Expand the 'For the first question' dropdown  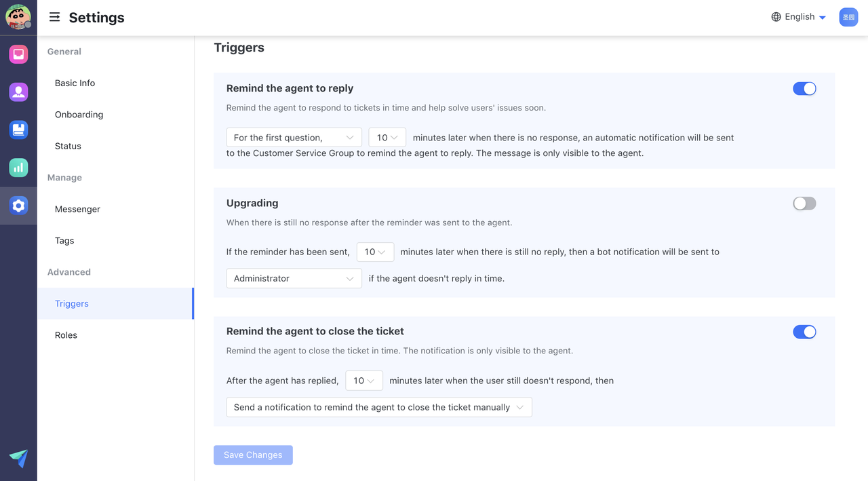pos(294,138)
